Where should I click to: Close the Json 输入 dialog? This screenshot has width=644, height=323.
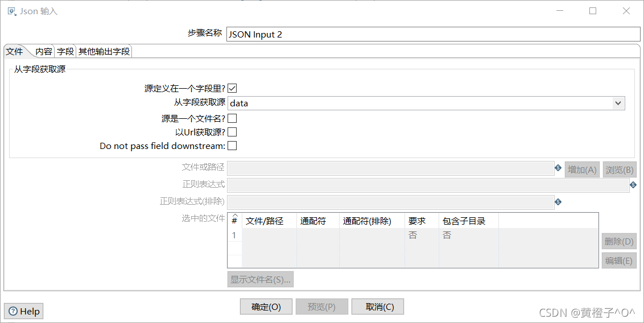coord(626,11)
